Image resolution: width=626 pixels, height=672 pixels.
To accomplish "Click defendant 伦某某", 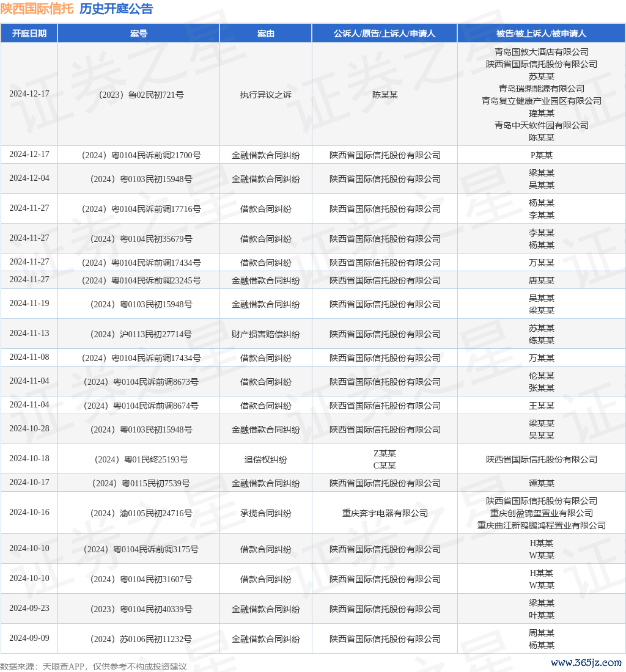I will point(542,376).
